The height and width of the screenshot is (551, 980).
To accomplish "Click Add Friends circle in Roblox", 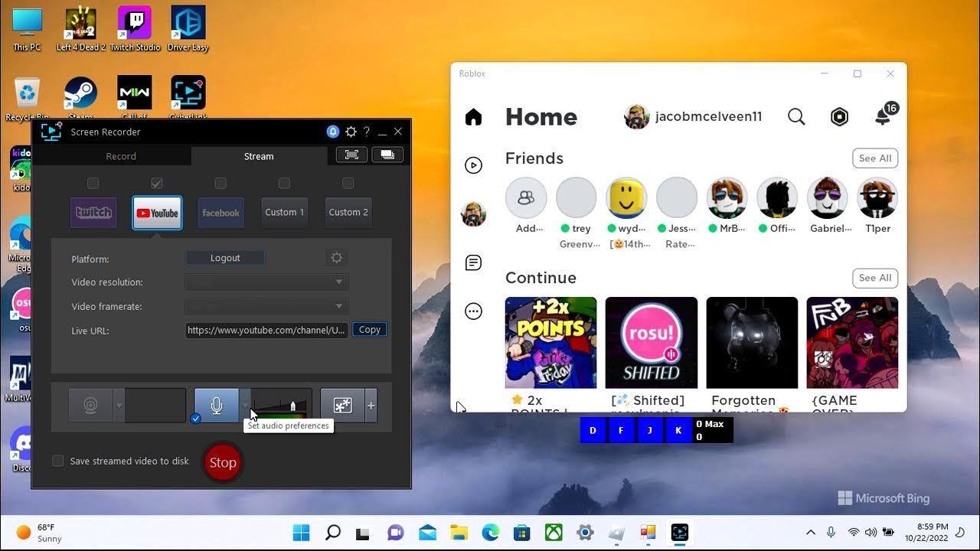I will [x=526, y=197].
